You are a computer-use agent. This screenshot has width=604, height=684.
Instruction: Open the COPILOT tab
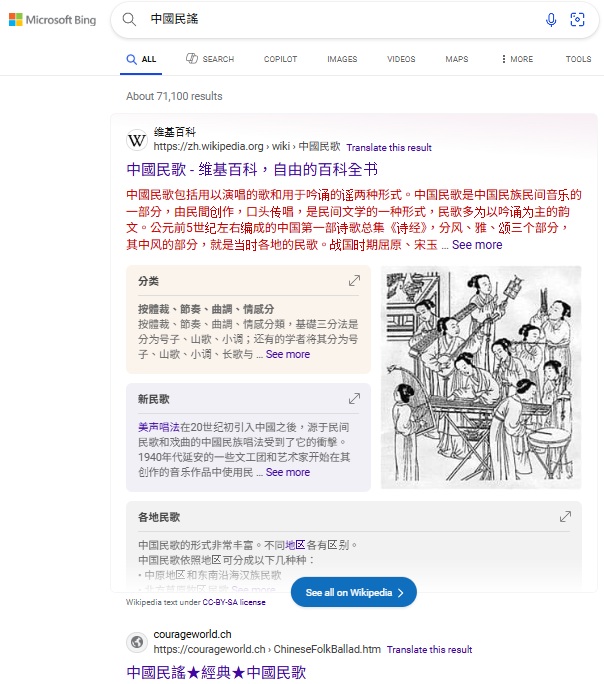280,59
